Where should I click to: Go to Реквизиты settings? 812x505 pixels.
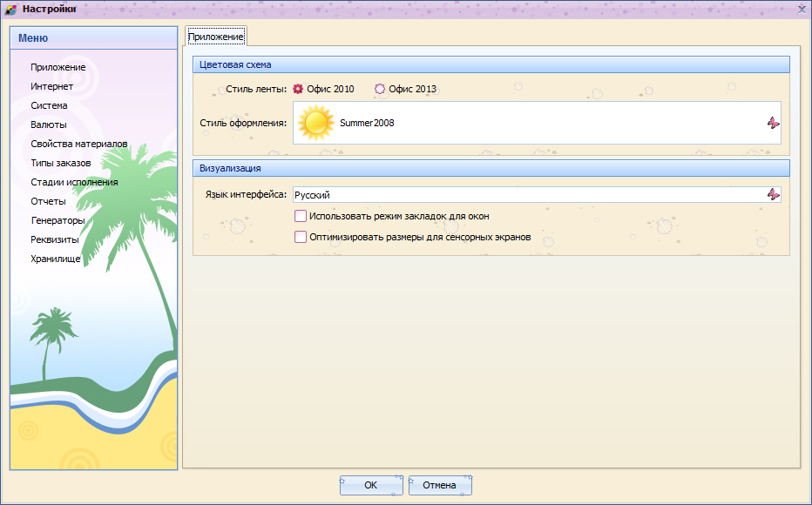pos(55,239)
